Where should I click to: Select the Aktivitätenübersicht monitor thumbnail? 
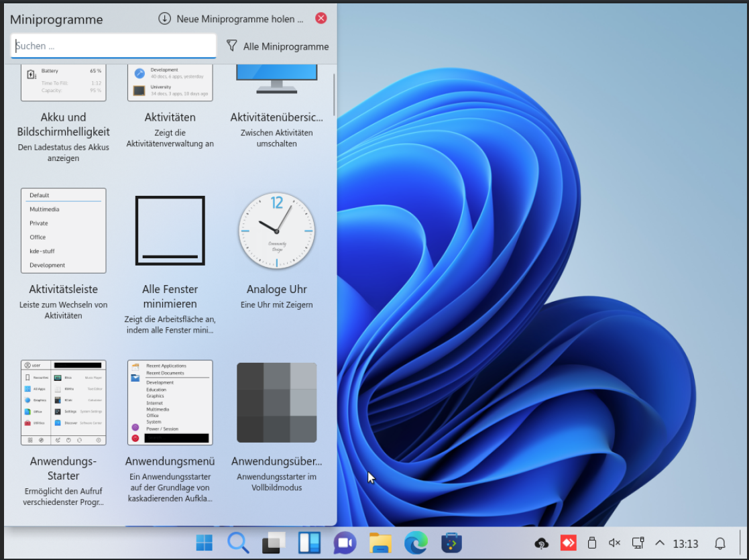(x=276, y=80)
